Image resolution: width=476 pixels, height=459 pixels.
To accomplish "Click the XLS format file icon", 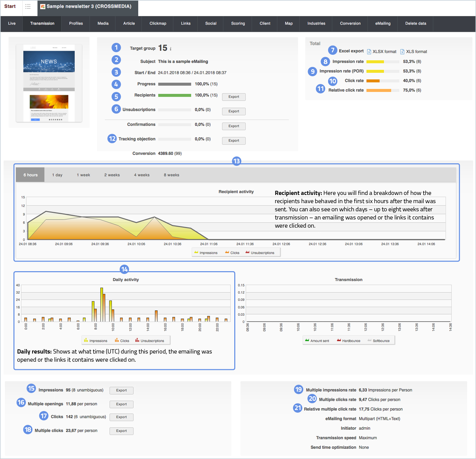I will [402, 52].
